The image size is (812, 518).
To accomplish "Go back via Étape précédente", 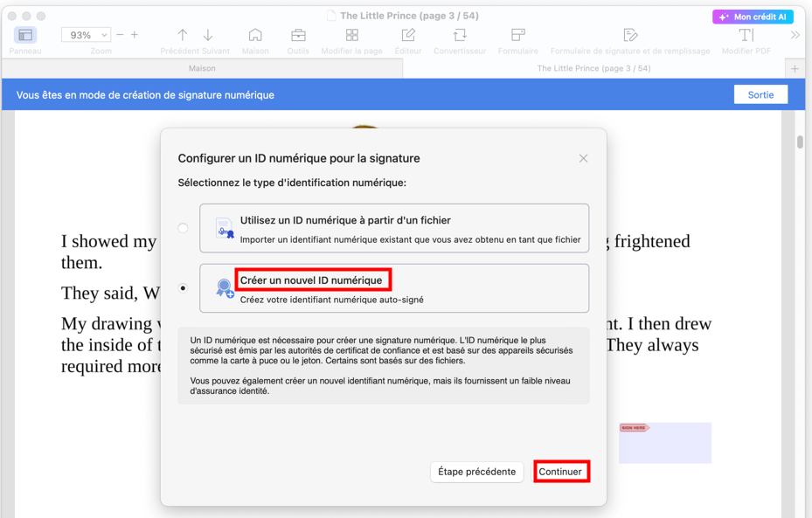I will (476, 472).
